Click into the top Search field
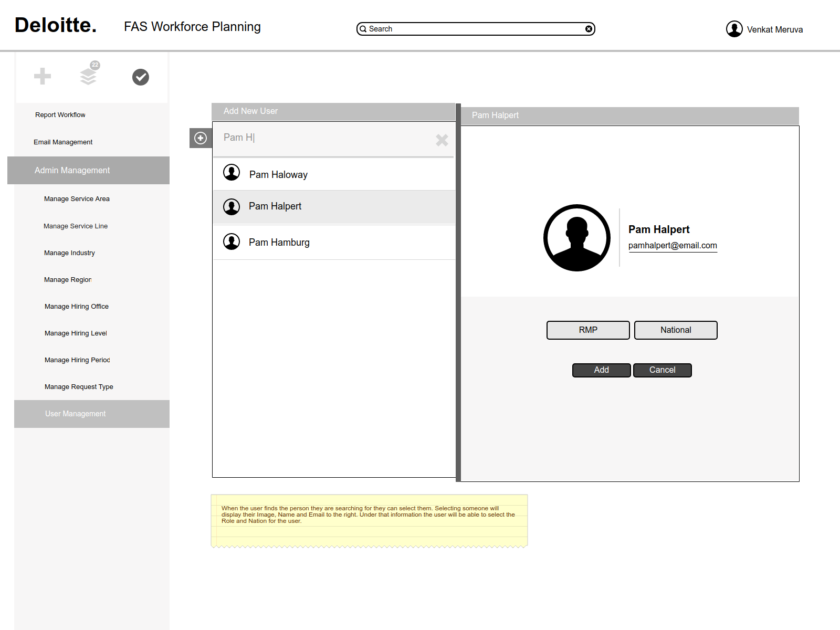 [476, 29]
